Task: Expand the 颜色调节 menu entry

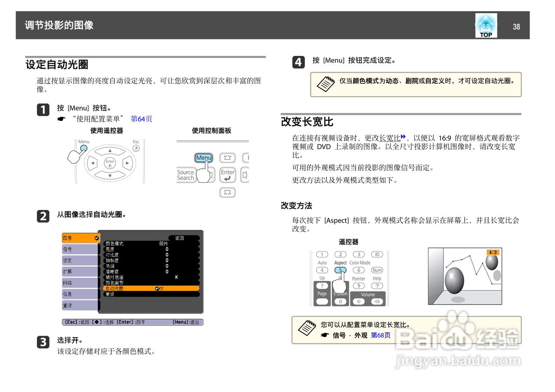Action: point(114,282)
